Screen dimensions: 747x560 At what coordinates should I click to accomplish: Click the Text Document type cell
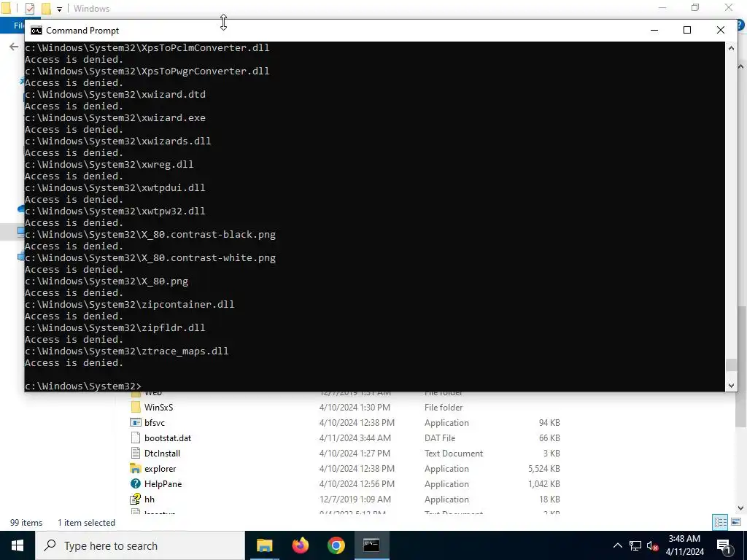[454, 453]
